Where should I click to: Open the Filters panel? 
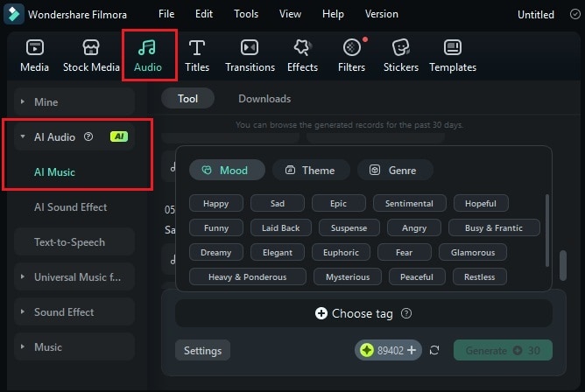(352, 56)
